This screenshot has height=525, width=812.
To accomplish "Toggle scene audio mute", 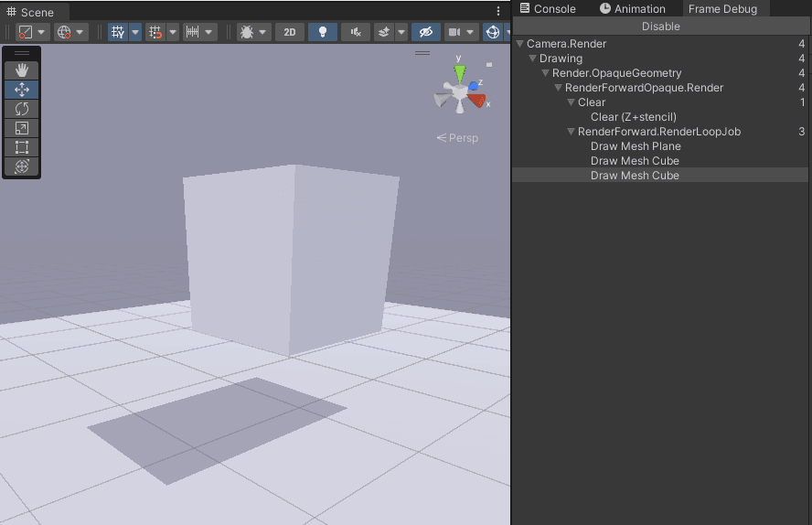I will [356, 32].
